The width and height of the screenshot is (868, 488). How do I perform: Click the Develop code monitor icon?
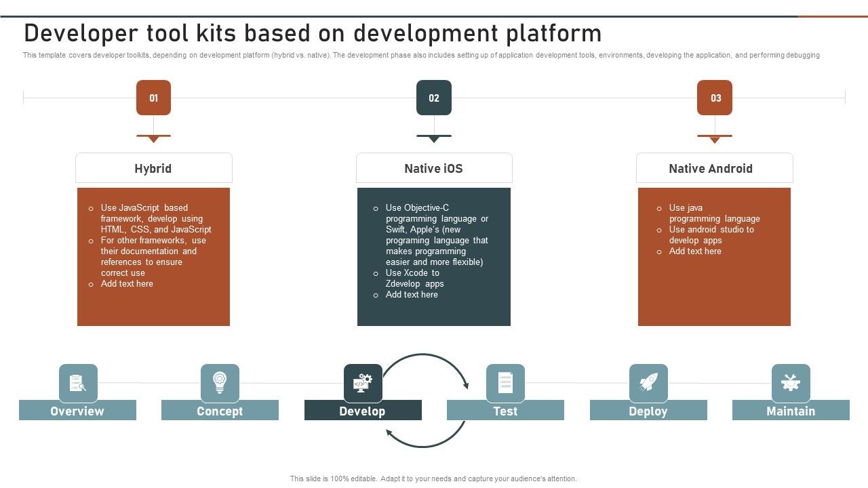point(363,383)
